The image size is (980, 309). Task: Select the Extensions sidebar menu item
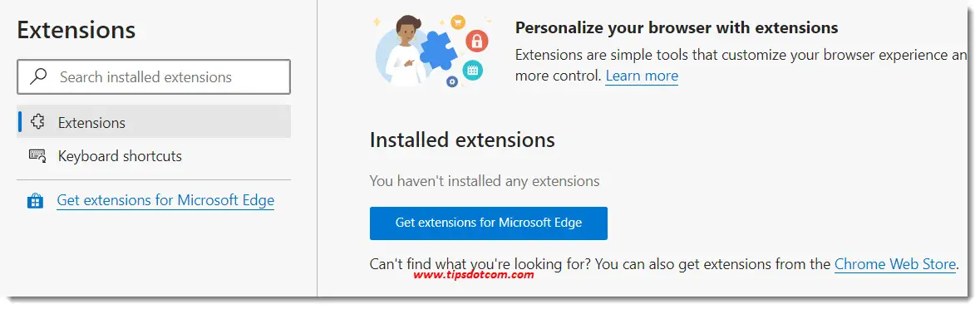coord(154,122)
